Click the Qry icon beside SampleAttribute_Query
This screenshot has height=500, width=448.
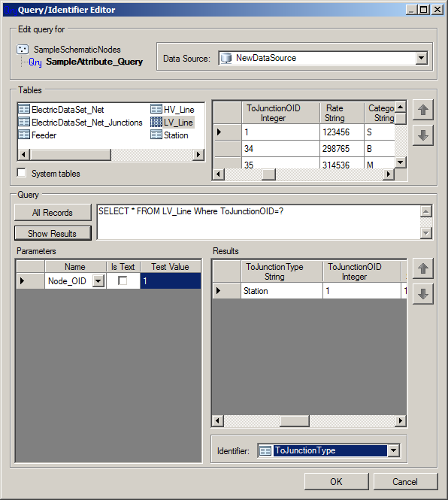[x=35, y=62]
